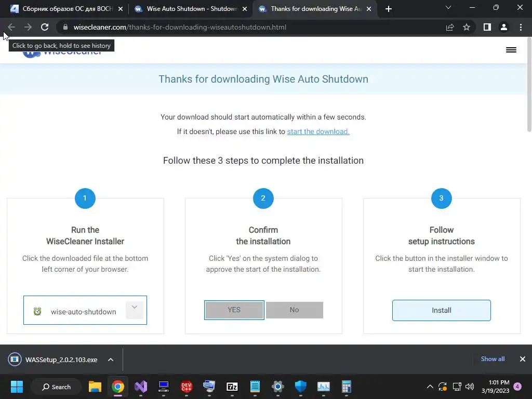The image size is (532, 399).
Task: Open the Chrome profile menu
Action: tap(504, 27)
